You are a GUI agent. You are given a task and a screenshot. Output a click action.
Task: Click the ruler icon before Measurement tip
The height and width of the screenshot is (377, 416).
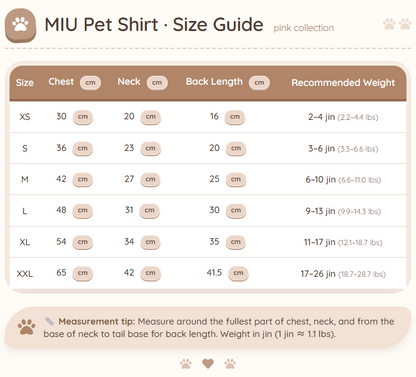49,321
